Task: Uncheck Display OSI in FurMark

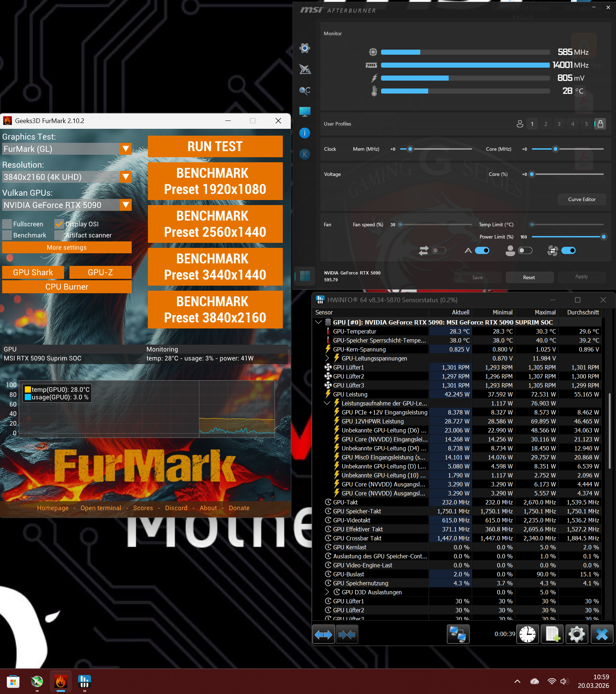Action: click(59, 224)
